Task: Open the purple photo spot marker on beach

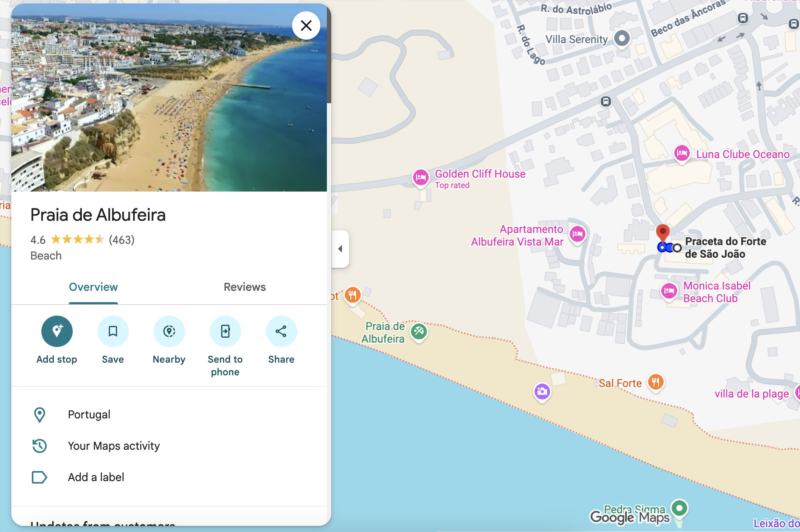Action: point(542,391)
